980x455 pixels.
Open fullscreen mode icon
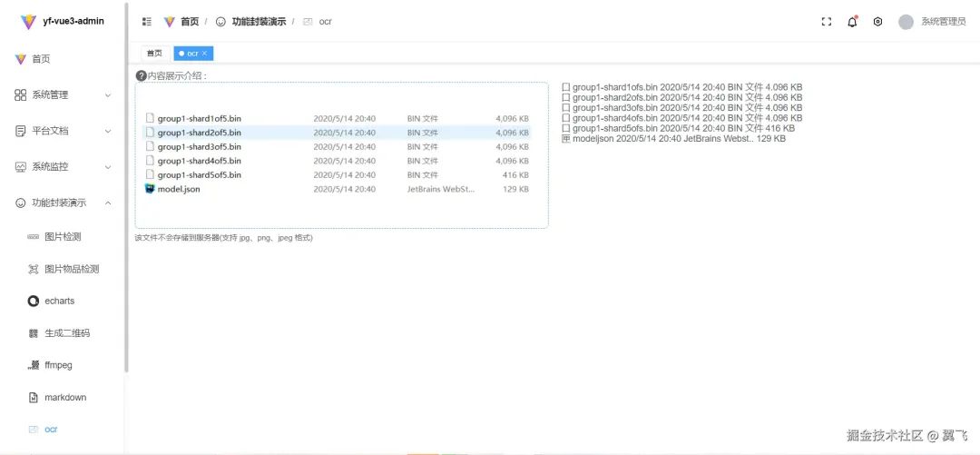(x=827, y=21)
